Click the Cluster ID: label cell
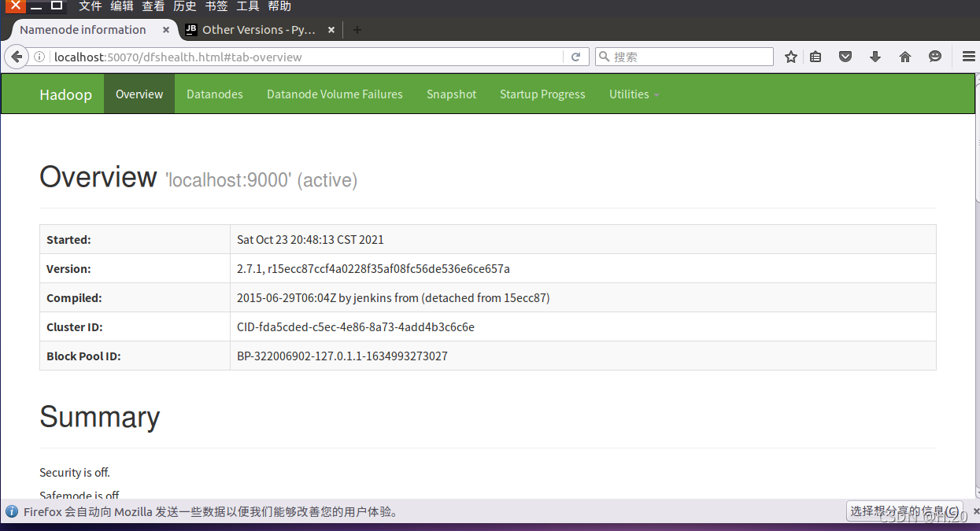Image resolution: width=980 pixels, height=531 pixels. [x=135, y=326]
